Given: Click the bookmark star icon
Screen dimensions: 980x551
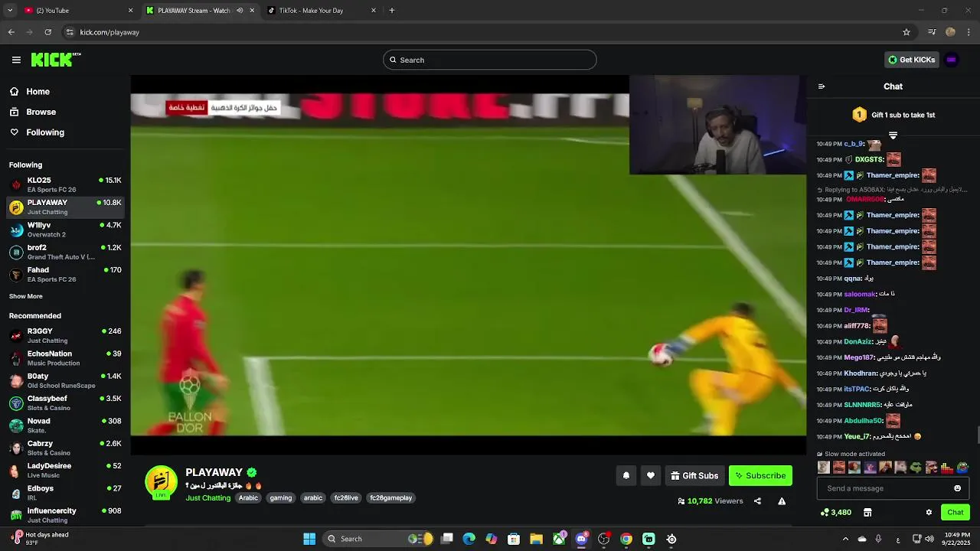Looking at the screenshot, I should point(906,32).
